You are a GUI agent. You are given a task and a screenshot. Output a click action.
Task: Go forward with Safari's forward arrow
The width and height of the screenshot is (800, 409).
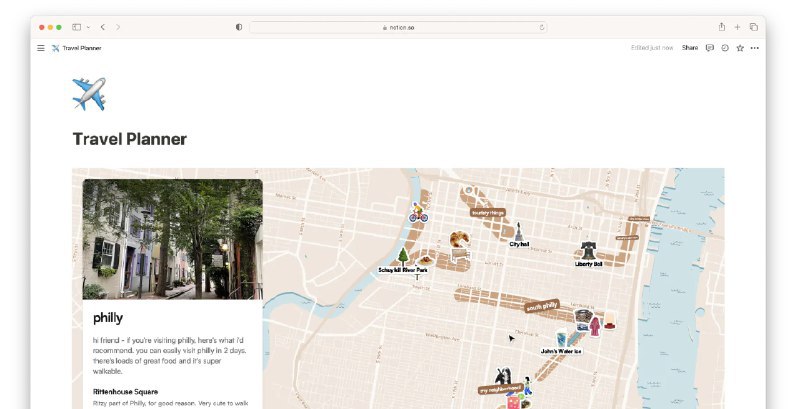(x=118, y=27)
